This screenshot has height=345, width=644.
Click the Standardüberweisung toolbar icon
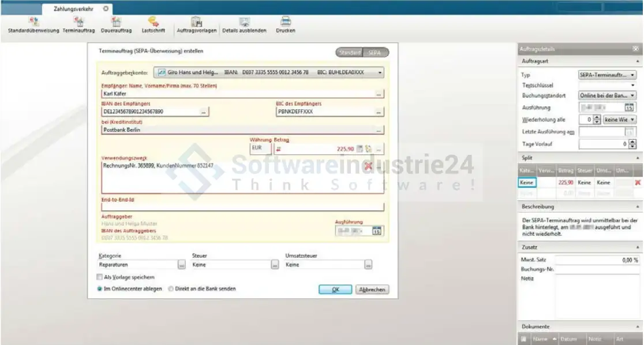(33, 22)
